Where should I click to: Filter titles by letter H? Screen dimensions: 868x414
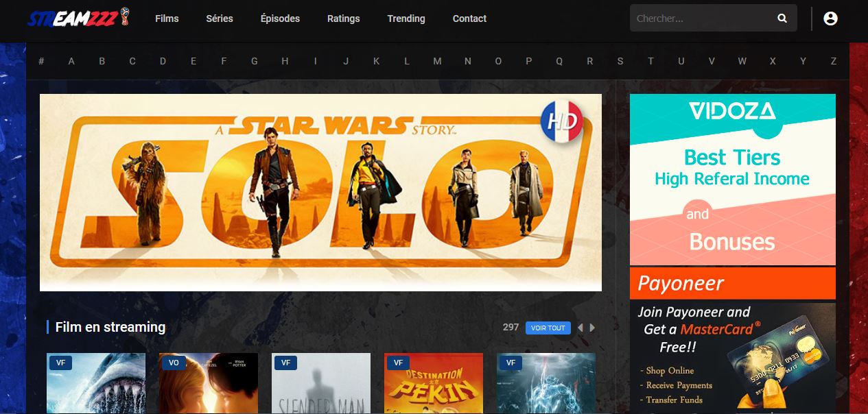pos(285,61)
